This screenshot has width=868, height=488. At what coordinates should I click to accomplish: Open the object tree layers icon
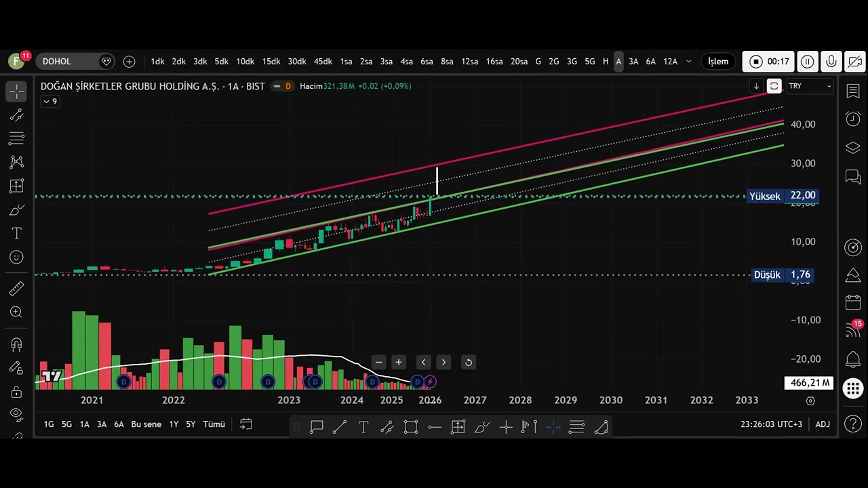[853, 148]
